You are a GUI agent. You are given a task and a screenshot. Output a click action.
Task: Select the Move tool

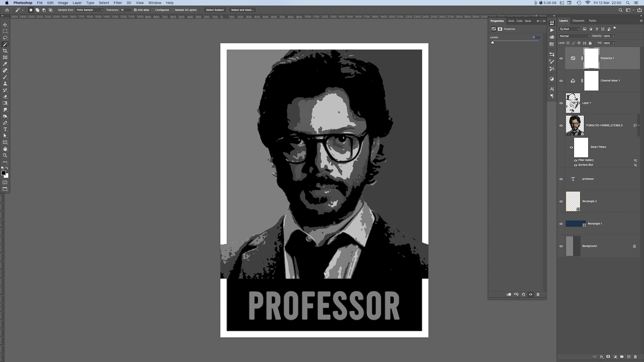(5, 25)
